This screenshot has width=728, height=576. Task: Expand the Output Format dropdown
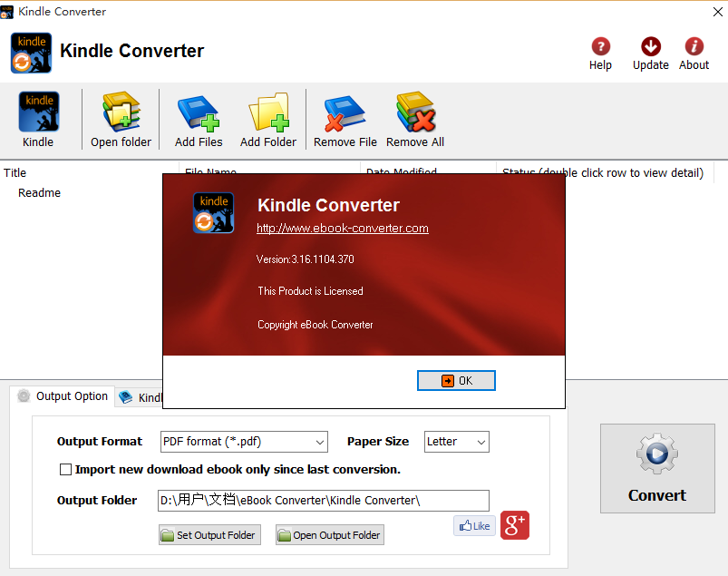[244, 442]
